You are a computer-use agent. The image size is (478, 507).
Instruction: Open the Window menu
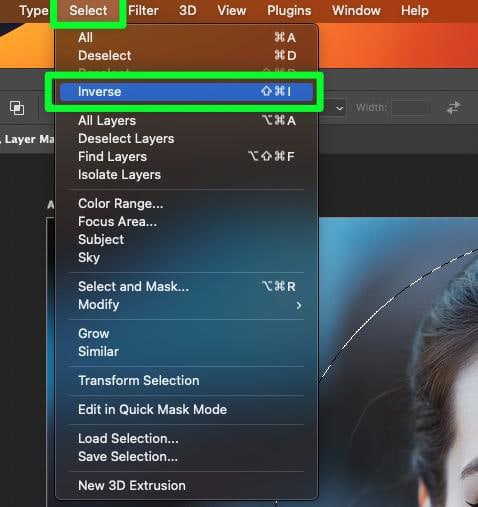pos(356,11)
